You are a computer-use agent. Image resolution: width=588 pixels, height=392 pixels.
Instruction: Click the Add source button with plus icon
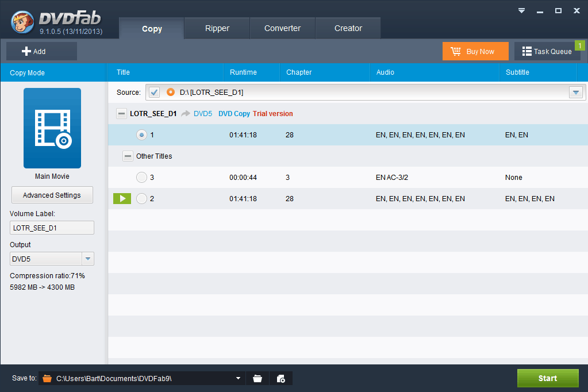40,51
